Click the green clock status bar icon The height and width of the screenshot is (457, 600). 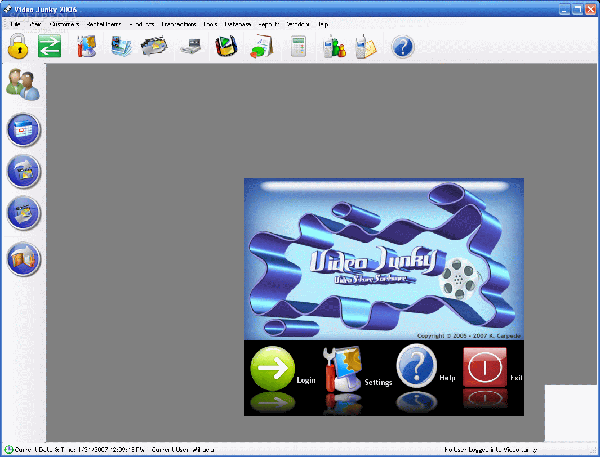(x=8, y=449)
